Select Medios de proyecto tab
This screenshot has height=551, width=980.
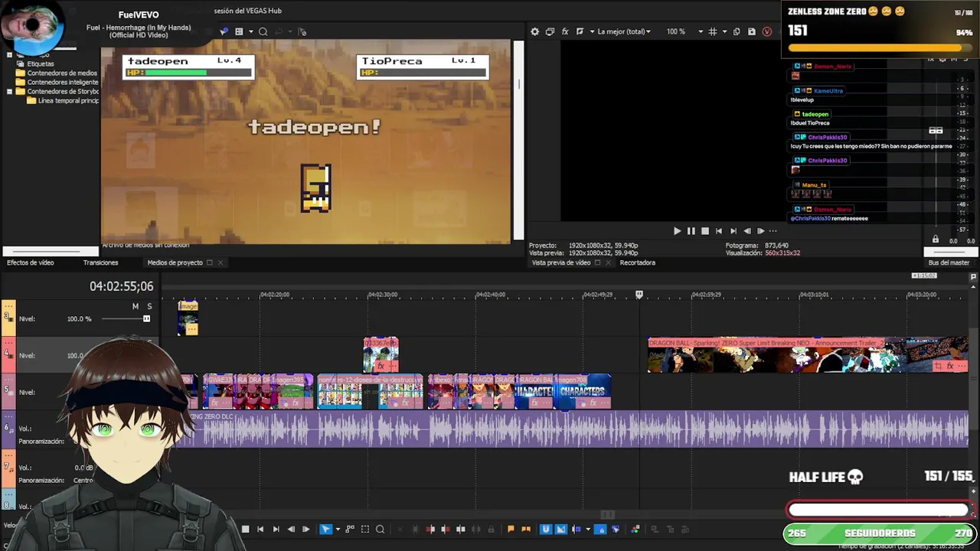[175, 262]
